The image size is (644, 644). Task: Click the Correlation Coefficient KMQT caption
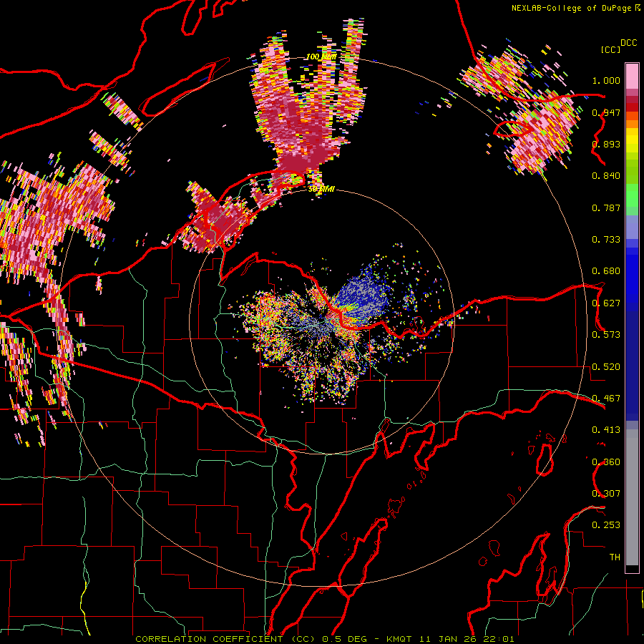pyautogui.click(x=325, y=639)
